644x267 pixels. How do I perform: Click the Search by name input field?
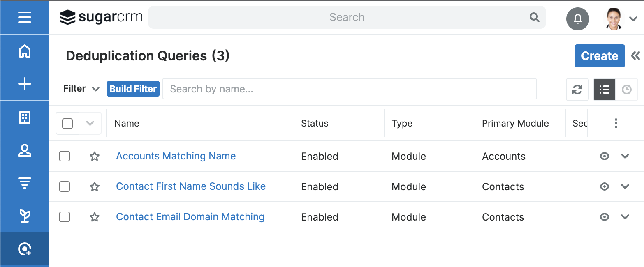pyautogui.click(x=350, y=89)
